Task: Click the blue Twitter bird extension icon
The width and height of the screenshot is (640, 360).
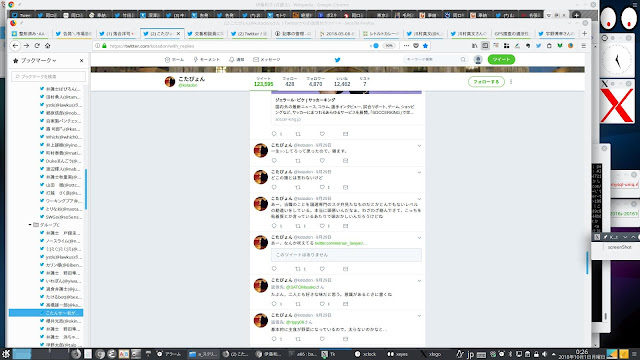Action: (538, 46)
